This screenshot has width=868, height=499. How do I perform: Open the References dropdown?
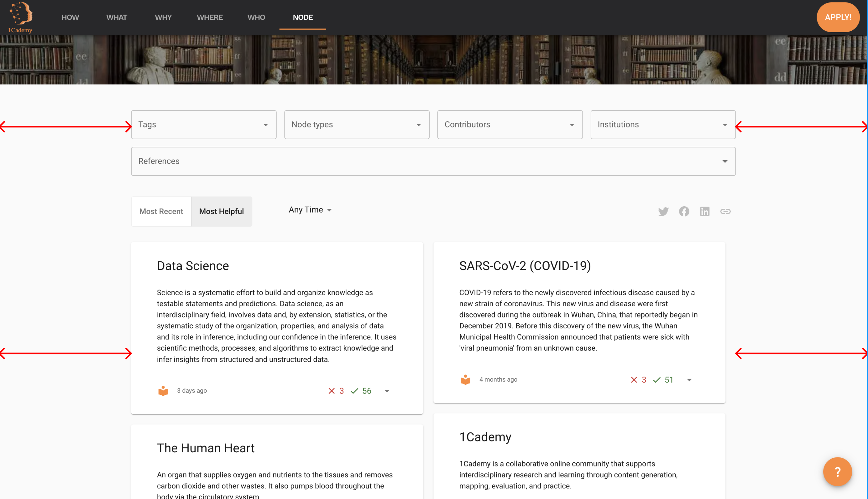coord(433,162)
